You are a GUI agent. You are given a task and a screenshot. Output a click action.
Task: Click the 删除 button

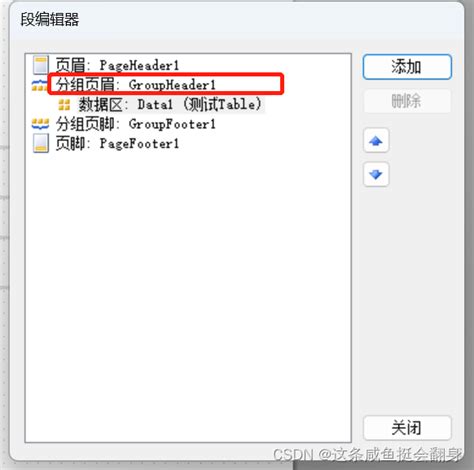[x=407, y=101]
